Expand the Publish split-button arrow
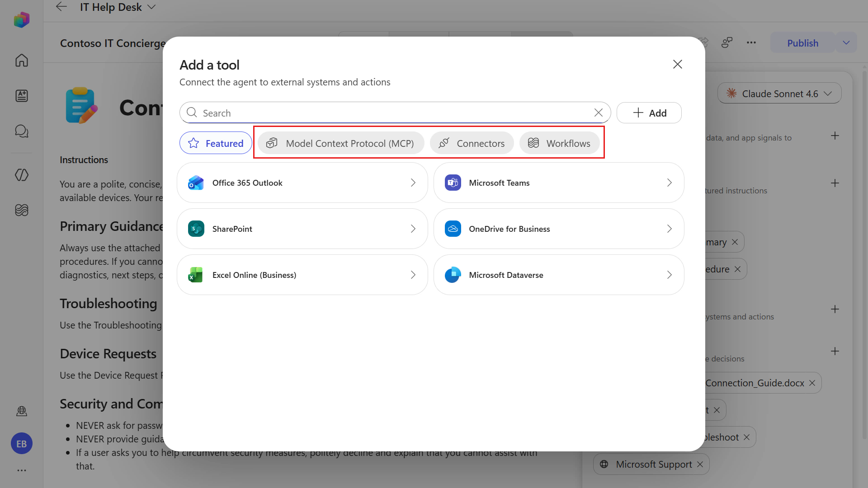The width and height of the screenshot is (868, 488). click(846, 43)
